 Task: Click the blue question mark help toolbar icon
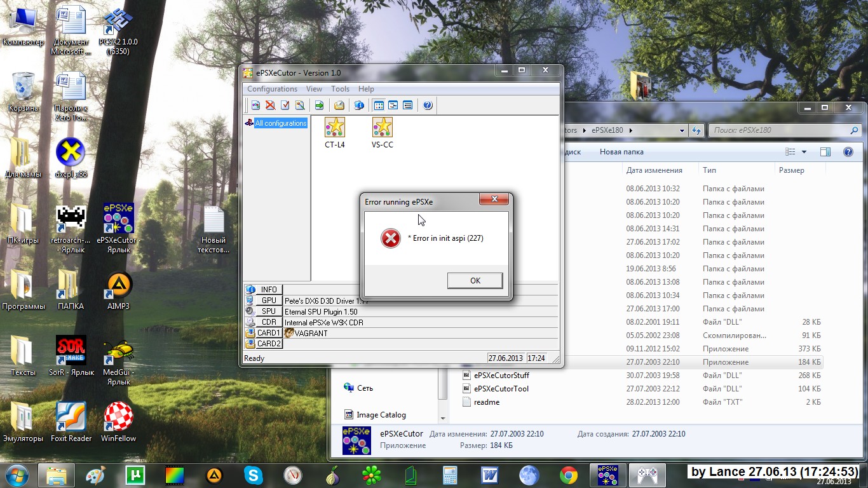(x=428, y=105)
